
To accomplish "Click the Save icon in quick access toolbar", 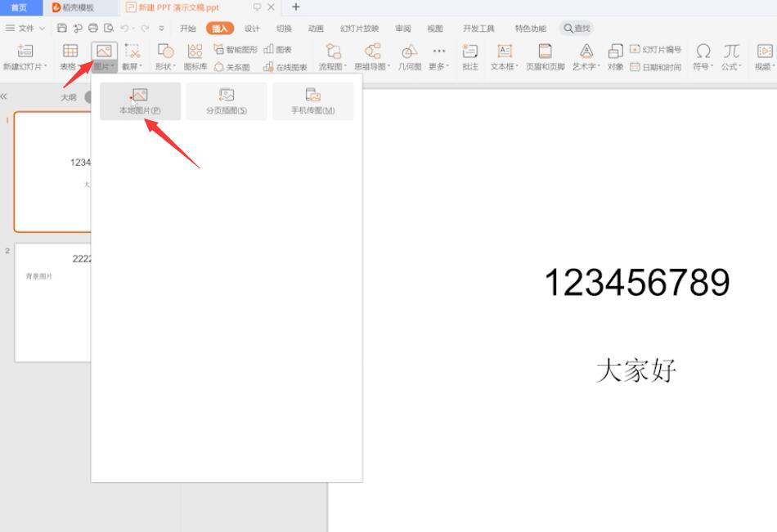I will [62, 29].
